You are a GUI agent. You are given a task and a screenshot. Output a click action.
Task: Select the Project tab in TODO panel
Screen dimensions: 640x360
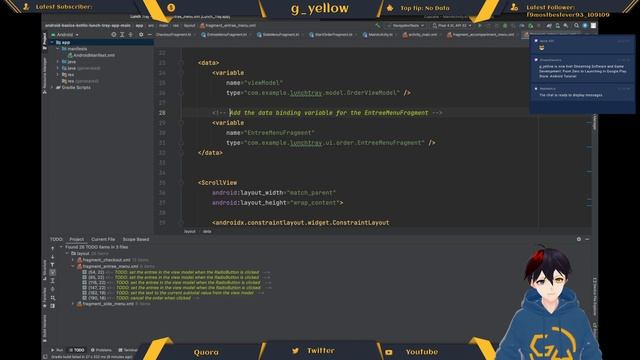[76, 239]
